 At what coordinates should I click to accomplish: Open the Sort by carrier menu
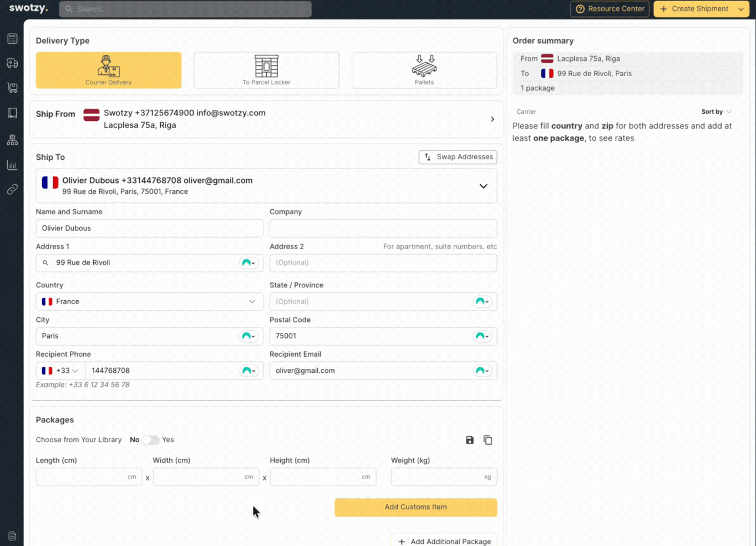(x=717, y=112)
